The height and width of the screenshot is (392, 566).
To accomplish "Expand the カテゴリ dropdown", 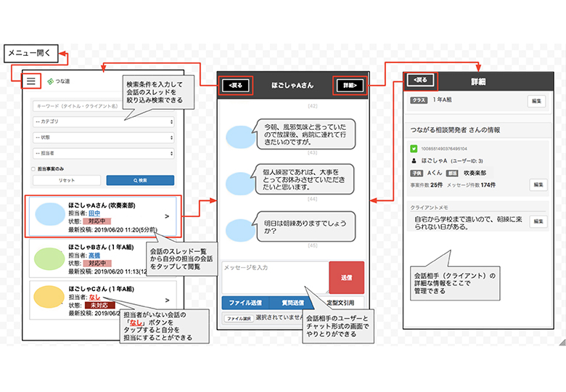I will (104, 121).
